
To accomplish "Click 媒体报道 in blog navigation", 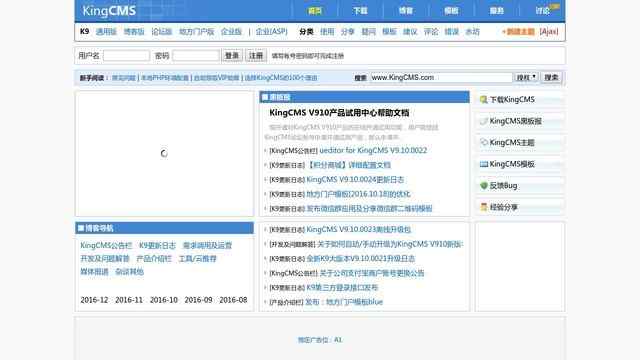I will (x=94, y=272).
